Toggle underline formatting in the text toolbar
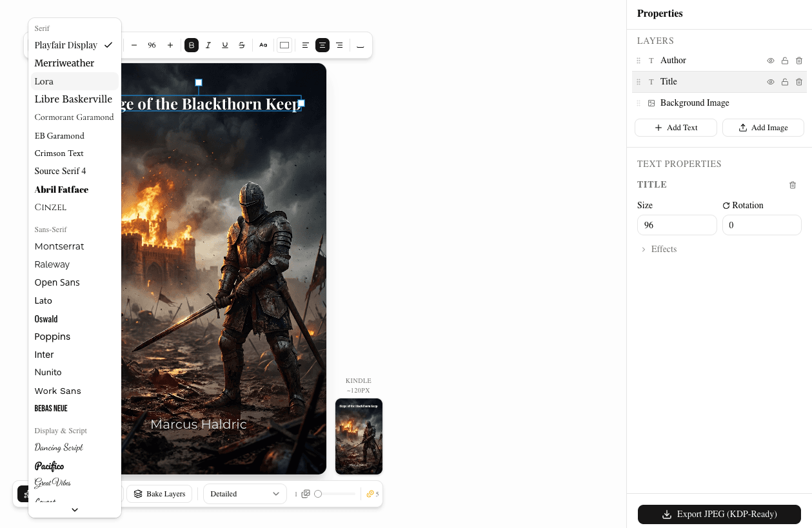This screenshot has width=812, height=528. [x=224, y=45]
